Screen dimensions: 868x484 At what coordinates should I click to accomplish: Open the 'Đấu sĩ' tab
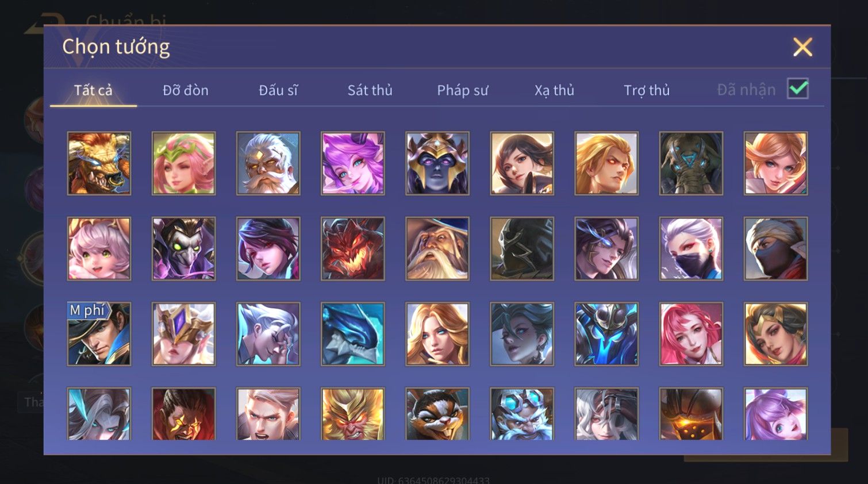[x=278, y=90]
